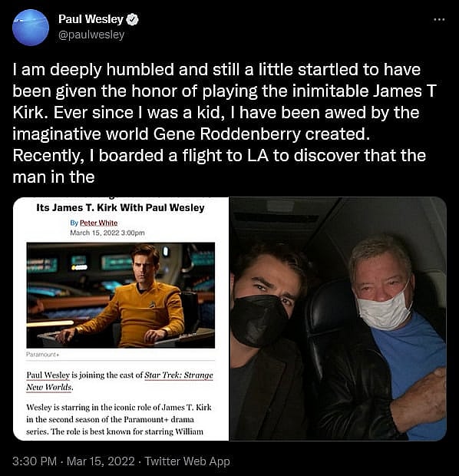The image size is (459, 476).
Task: Click the Peter White author byline
Action: (x=99, y=223)
